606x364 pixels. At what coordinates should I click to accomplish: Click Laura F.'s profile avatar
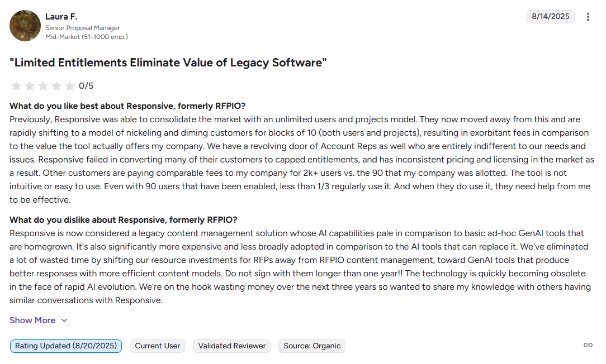(x=25, y=26)
